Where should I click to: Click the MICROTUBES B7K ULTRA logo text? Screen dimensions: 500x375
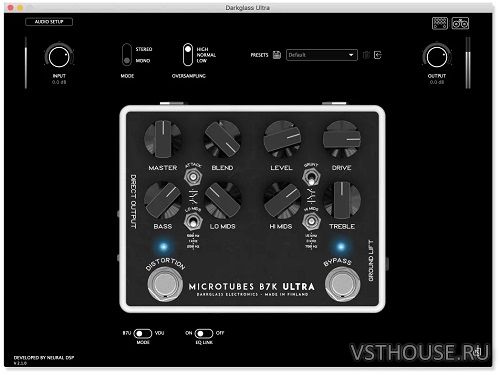click(x=252, y=287)
